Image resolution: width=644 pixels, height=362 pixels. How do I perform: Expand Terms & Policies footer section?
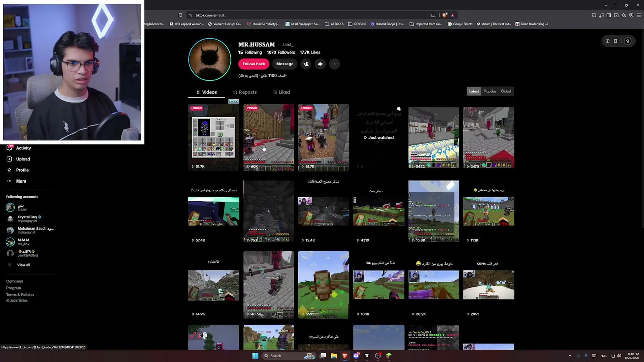point(20,294)
